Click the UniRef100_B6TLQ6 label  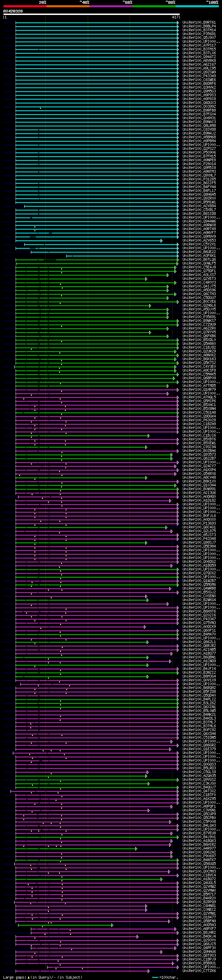point(199,259)
